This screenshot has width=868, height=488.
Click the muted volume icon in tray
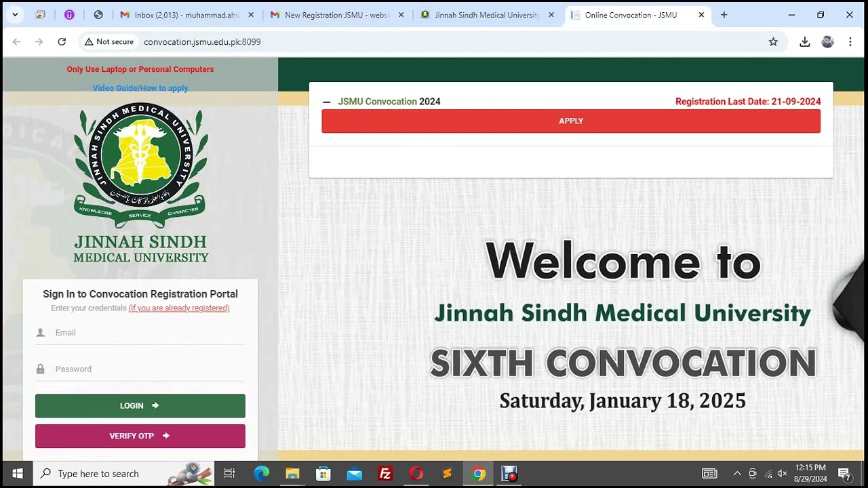[783, 474]
